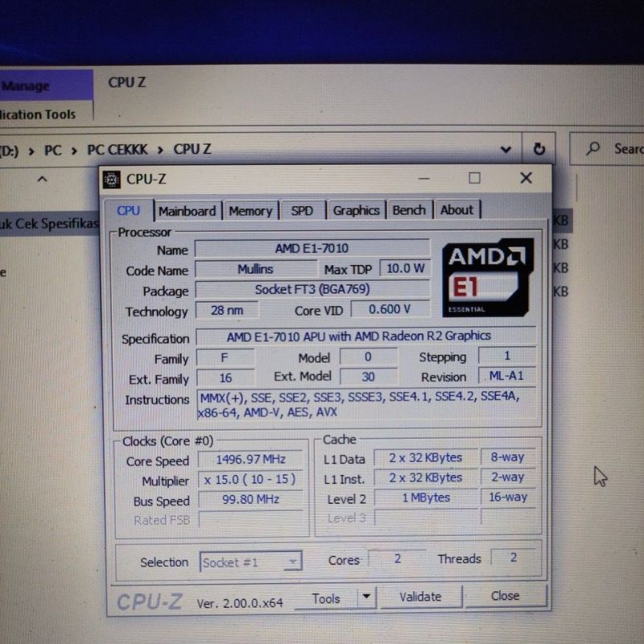Expand the Explorer address history chevron

506,150
